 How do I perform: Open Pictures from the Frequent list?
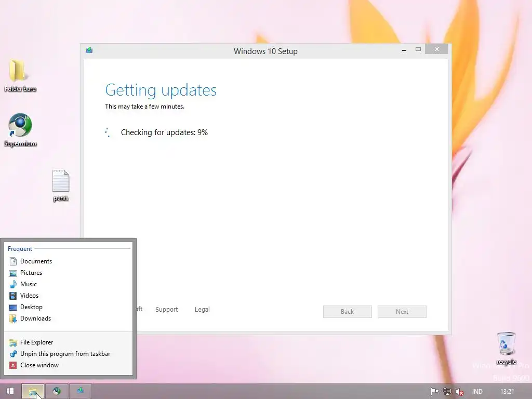click(x=68, y=273)
